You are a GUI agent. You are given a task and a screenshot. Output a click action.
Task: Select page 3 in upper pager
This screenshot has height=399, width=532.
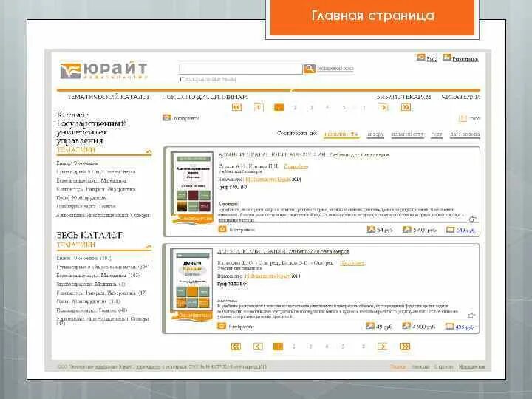point(311,108)
